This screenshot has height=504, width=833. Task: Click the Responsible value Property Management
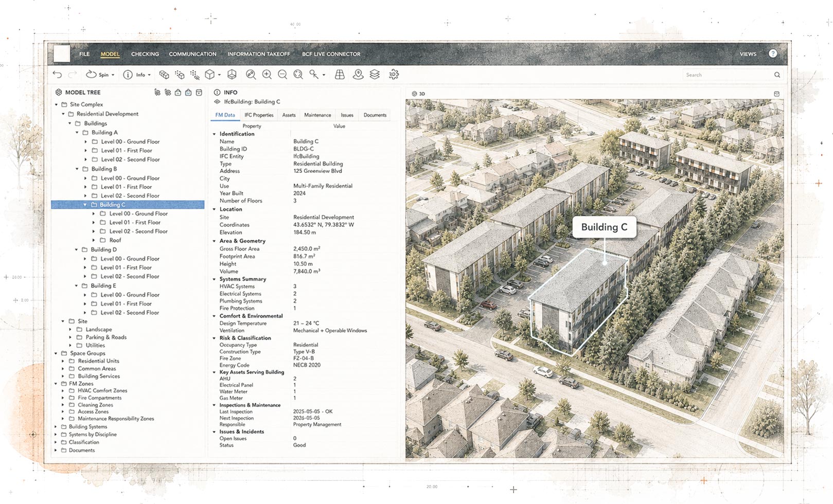[x=317, y=425]
